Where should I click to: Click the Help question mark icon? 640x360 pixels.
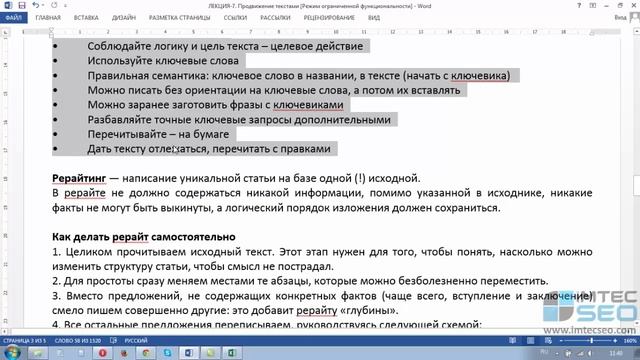[579, 6]
